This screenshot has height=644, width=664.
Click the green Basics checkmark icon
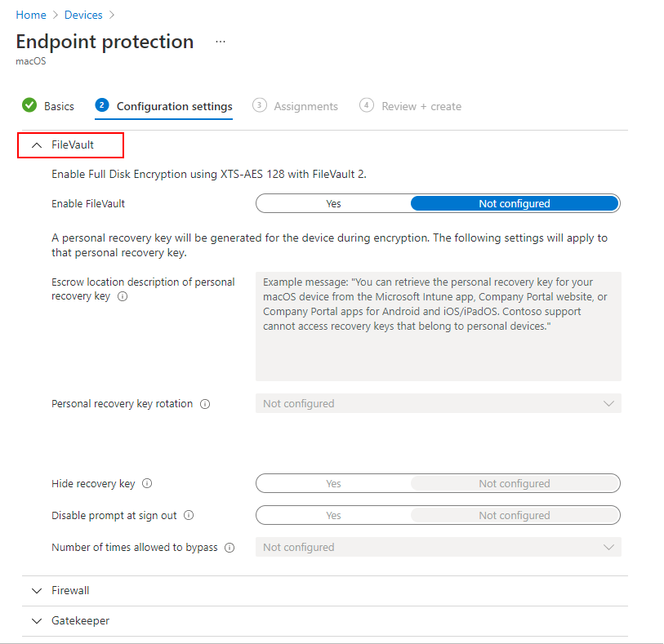pyautogui.click(x=29, y=106)
